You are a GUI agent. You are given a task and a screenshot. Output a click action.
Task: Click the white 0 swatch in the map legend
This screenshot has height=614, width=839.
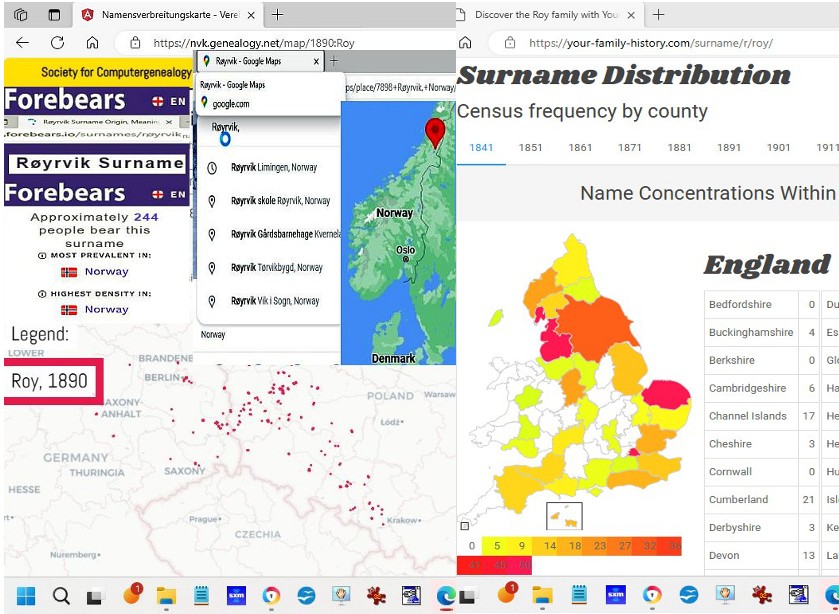click(x=470, y=546)
